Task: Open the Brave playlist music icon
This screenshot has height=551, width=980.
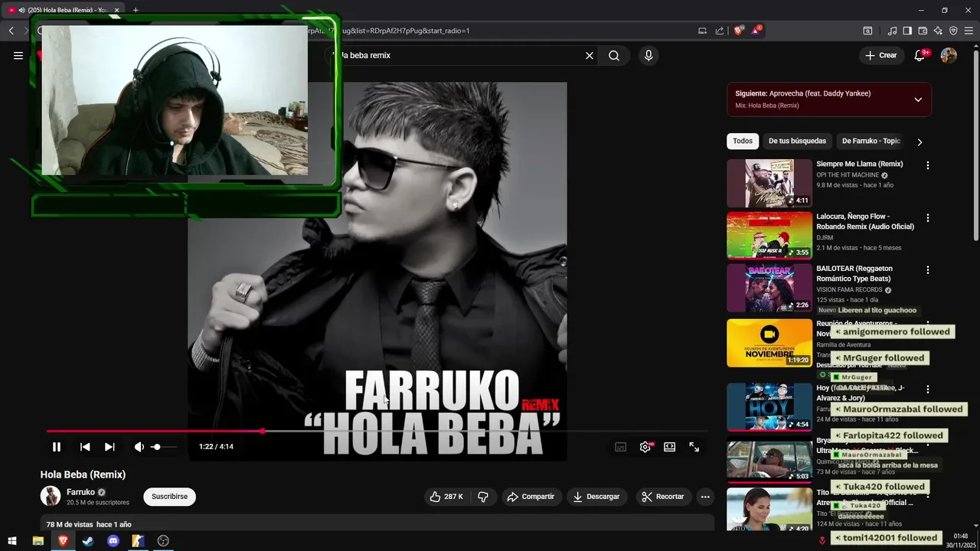Action: point(892,31)
